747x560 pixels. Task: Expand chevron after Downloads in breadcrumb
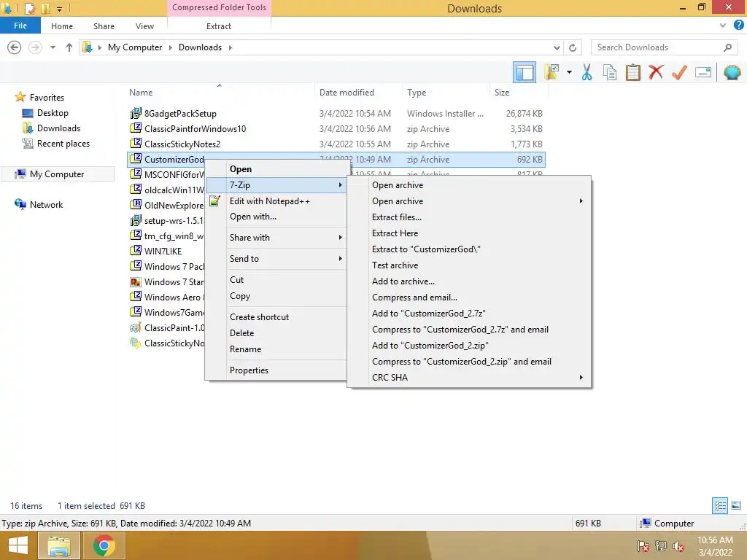[230, 47]
